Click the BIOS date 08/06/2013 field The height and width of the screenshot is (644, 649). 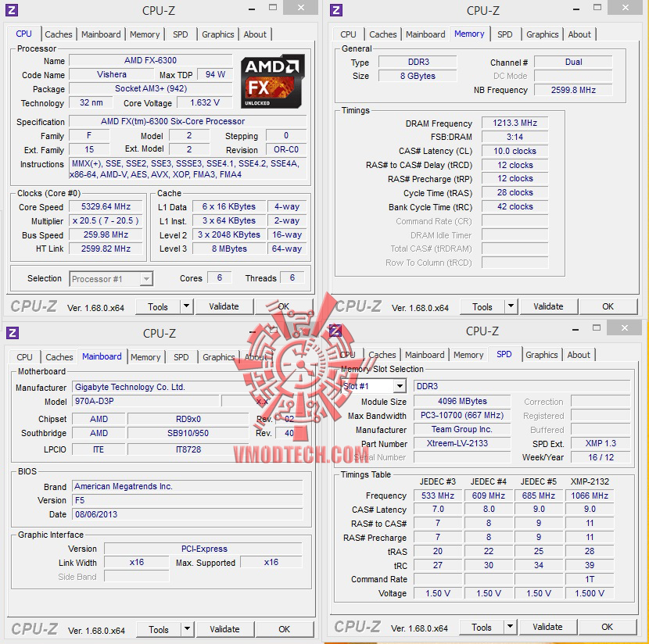point(188,514)
